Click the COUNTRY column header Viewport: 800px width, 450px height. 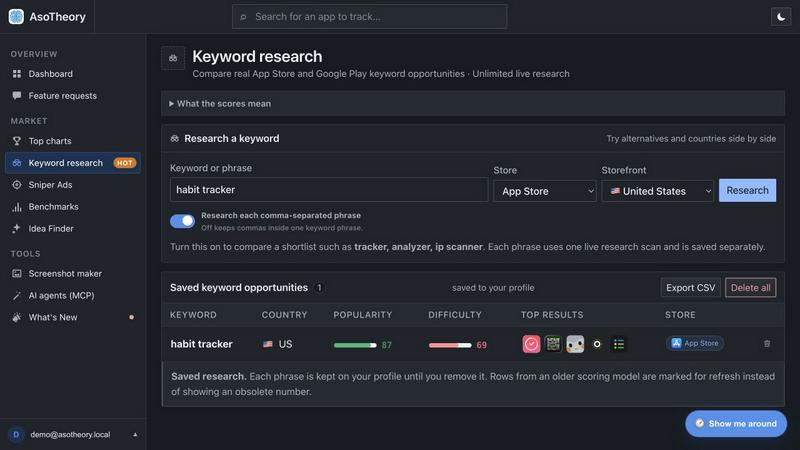284,315
